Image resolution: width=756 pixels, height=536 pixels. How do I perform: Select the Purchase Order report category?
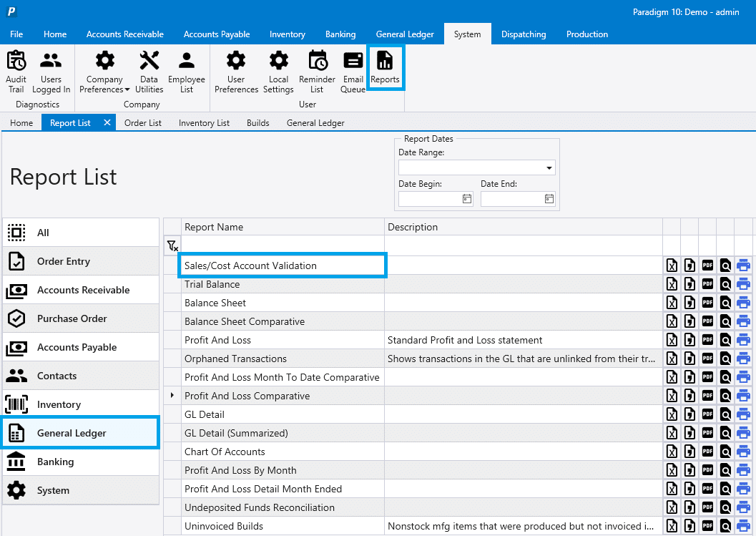tap(81, 318)
